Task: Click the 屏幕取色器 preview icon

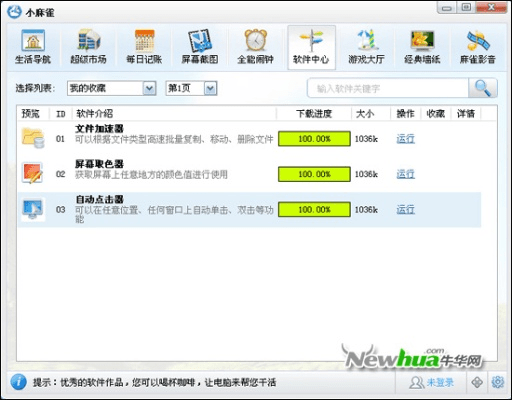Action: click(x=33, y=173)
